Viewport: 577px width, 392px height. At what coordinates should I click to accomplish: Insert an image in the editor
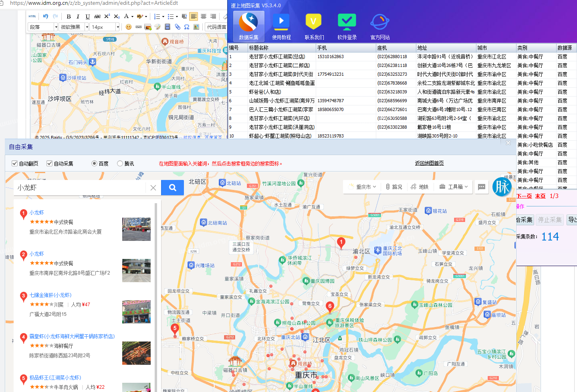[148, 27]
